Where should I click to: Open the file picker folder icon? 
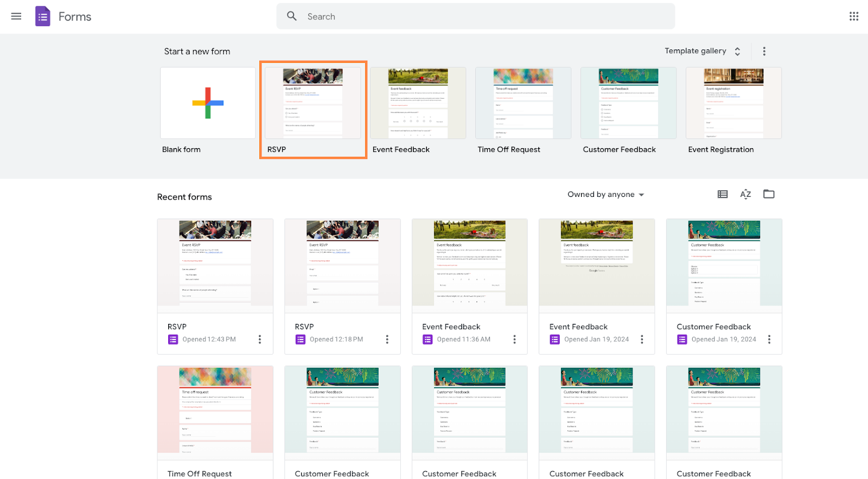tap(769, 194)
